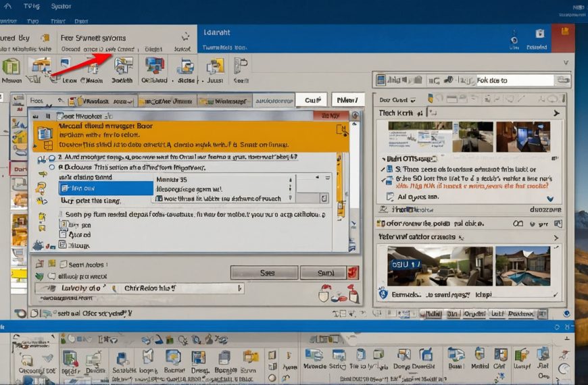Expand the 'Dıdrl OTTS' tree node
The width and height of the screenshot is (588, 385).
pyautogui.click(x=383, y=159)
